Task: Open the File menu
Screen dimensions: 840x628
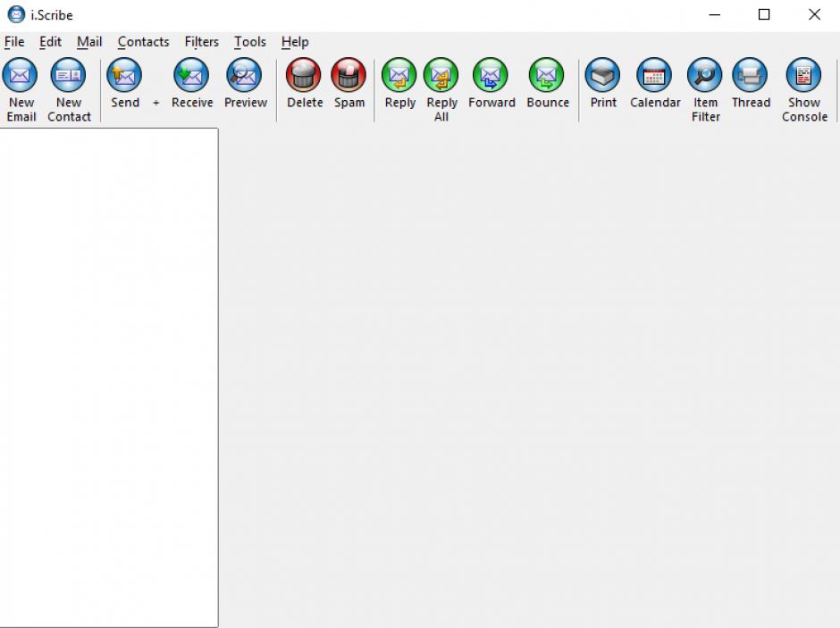Action: pos(14,42)
